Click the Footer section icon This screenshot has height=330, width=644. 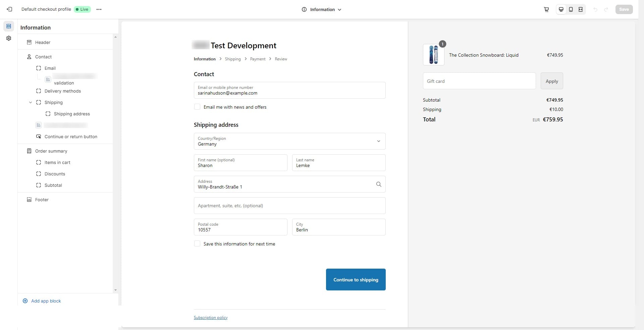tap(29, 200)
